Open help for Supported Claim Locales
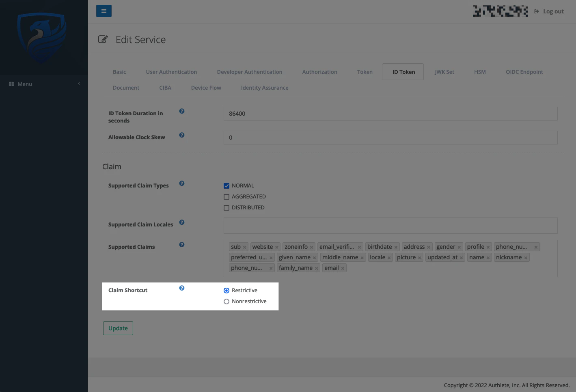The height and width of the screenshot is (392, 576). tap(181, 222)
